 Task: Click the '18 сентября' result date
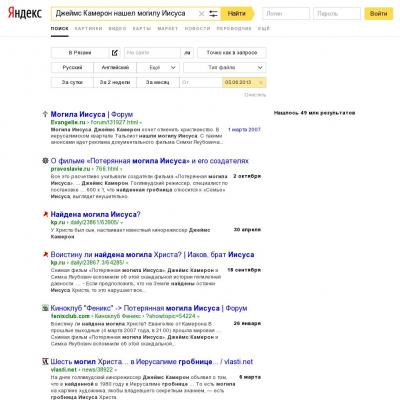click(x=244, y=270)
